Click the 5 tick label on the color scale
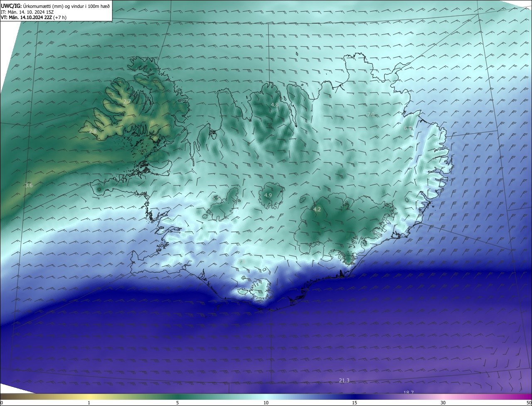 [x=177, y=403]
